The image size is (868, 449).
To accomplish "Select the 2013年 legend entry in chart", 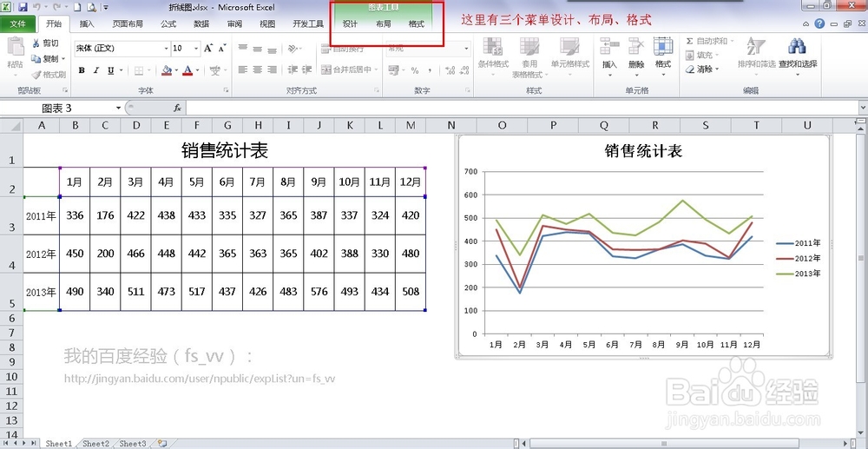I will pos(799,274).
